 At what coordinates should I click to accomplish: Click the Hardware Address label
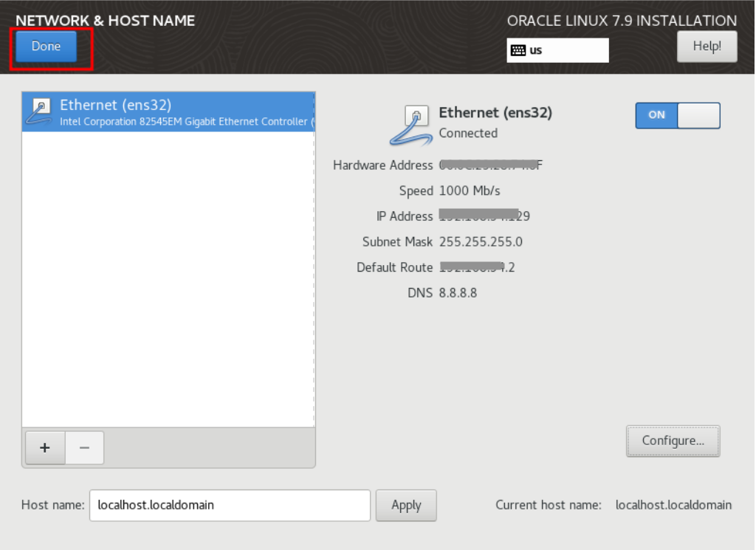pos(383,165)
